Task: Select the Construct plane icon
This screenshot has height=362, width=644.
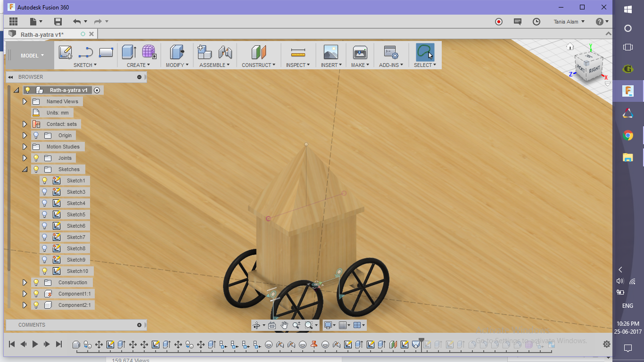Action: click(x=259, y=52)
